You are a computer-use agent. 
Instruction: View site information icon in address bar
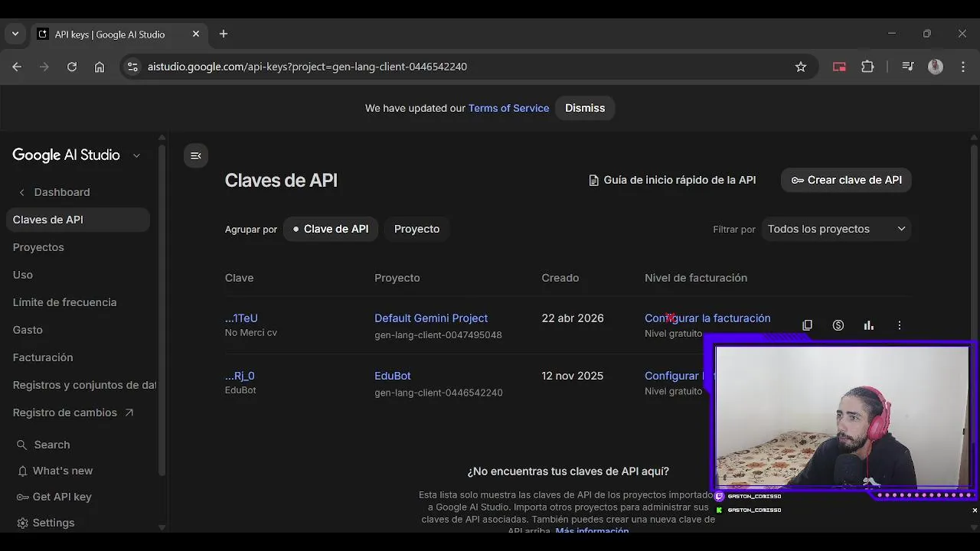tap(133, 67)
